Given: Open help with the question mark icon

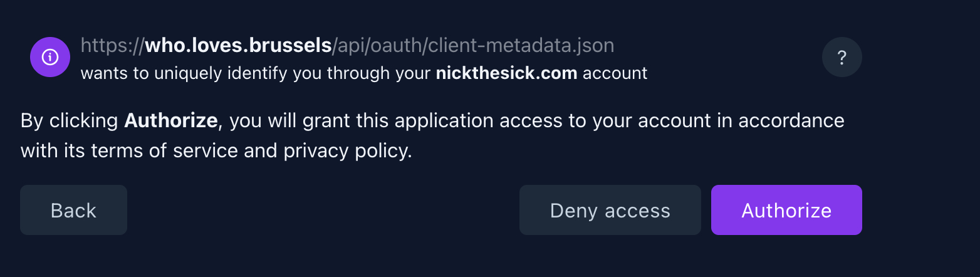Looking at the screenshot, I should pos(842,58).
